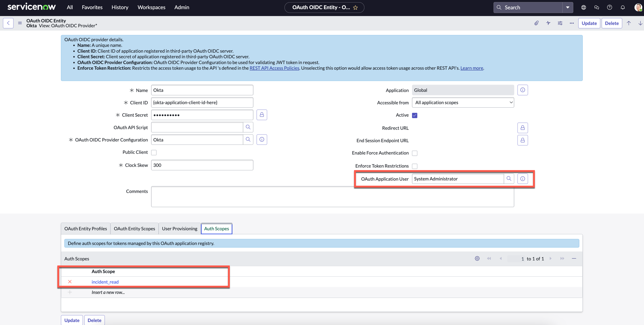The width and height of the screenshot is (644, 325).
Task: Show notifications bell icon
Action: tap(623, 7)
